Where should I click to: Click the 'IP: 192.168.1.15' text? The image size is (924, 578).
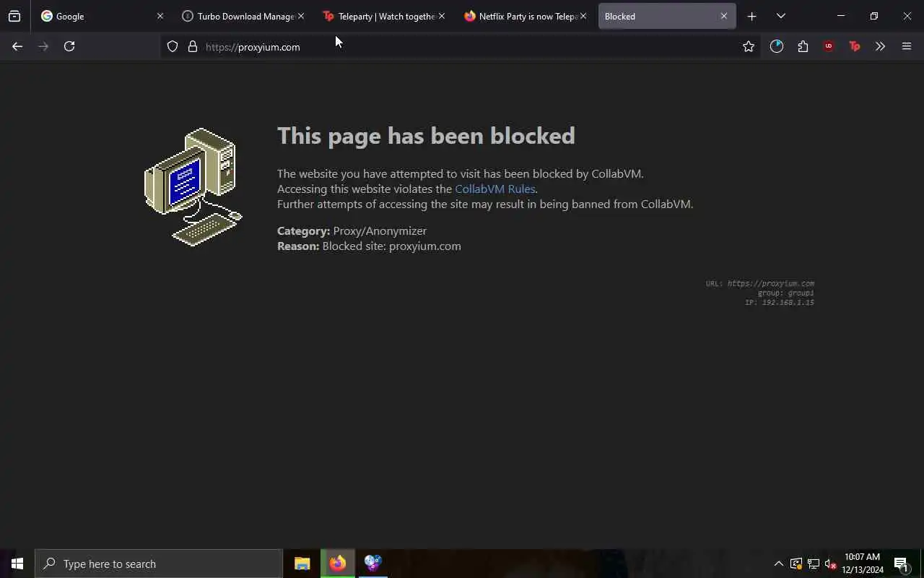tap(780, 302)
